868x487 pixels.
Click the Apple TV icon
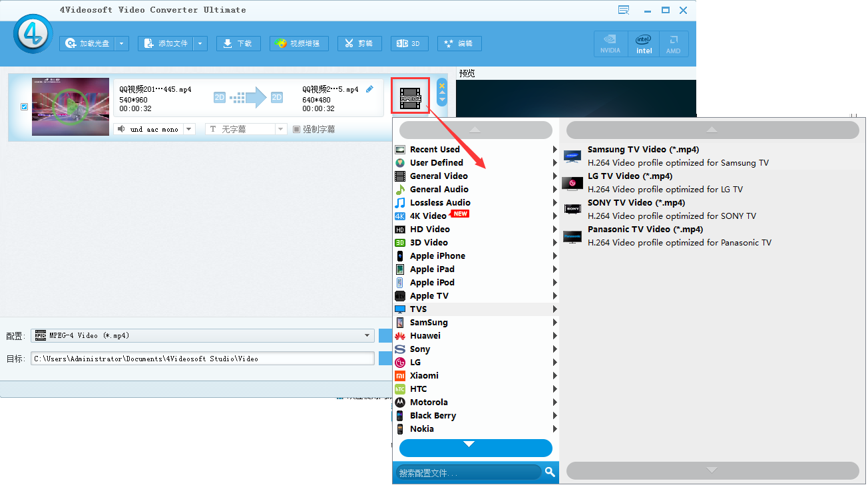point(400,296)
